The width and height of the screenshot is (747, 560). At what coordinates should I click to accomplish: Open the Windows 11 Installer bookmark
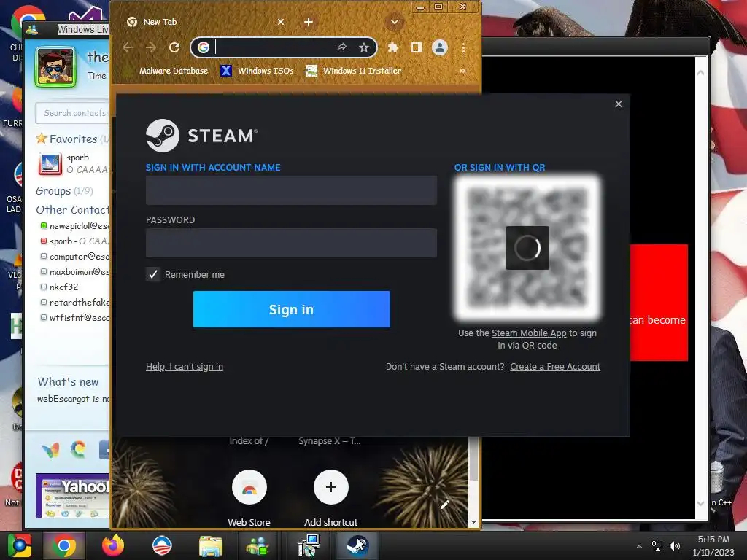[354, 71]
